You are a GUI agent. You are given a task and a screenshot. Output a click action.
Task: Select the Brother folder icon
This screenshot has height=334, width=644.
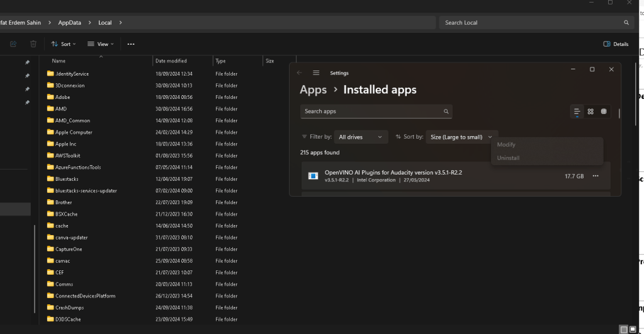(x=50, y=202)
